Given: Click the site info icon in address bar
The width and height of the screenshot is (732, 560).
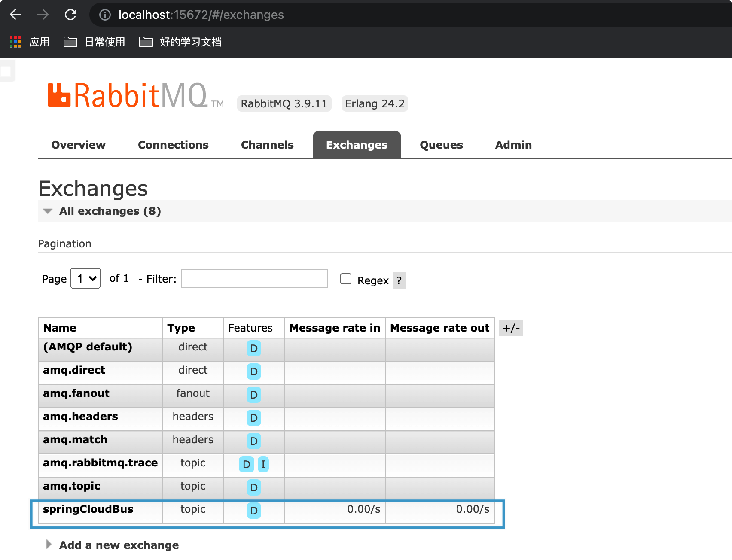Looking at the screenshot, I should pyautogui.click(x=105, y=15).
